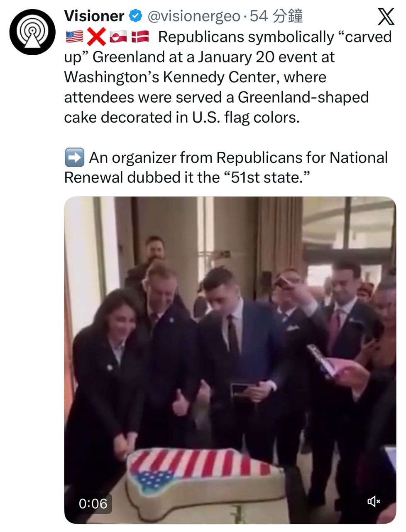Viewport: 406px width, 532px height.
Task: Open the 54 分鐘 timestamp
Action: [x=276, y=16]
